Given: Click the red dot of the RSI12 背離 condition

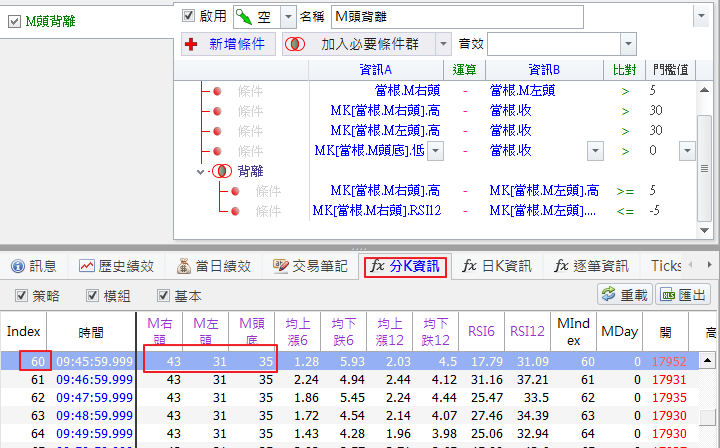Looking at the screenshot, I should [x=236, y=211].
